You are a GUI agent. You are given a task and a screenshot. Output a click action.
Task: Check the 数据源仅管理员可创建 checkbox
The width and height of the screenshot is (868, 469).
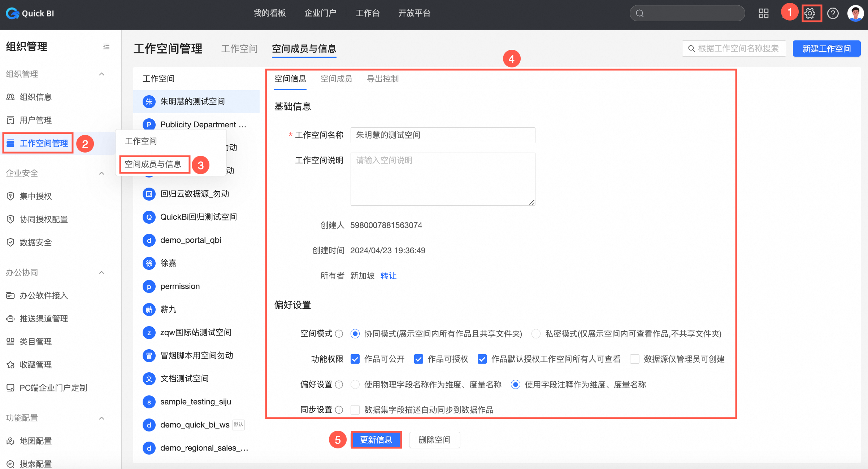click(634, 359)
